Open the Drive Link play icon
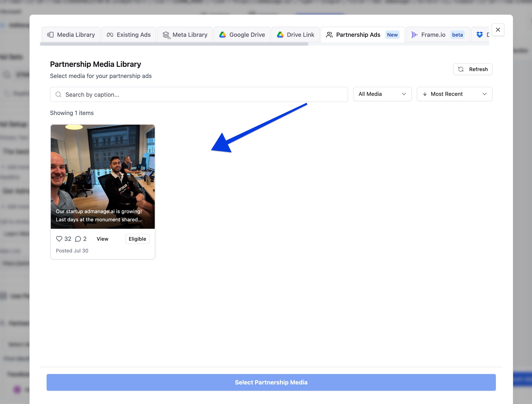The image size is (532, 404). click(280, 34)
